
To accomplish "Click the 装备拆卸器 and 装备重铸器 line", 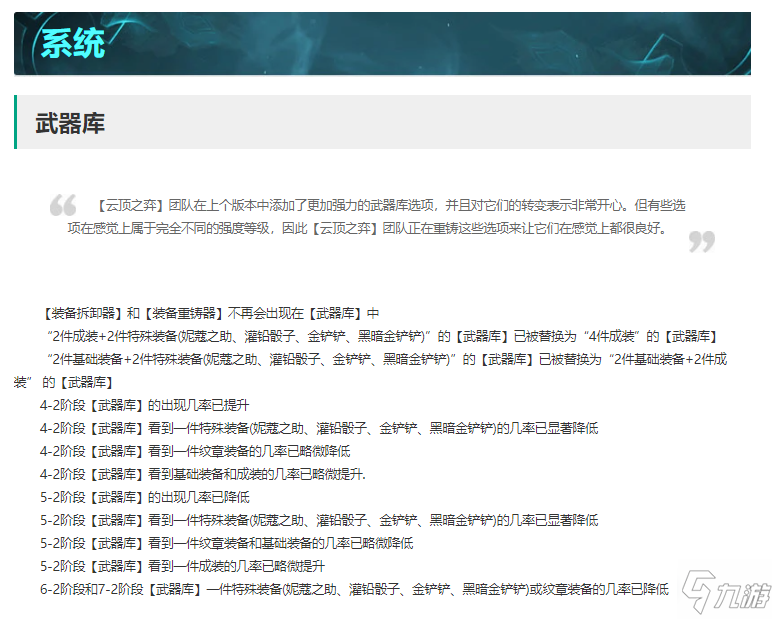I will tap(212, 313).
